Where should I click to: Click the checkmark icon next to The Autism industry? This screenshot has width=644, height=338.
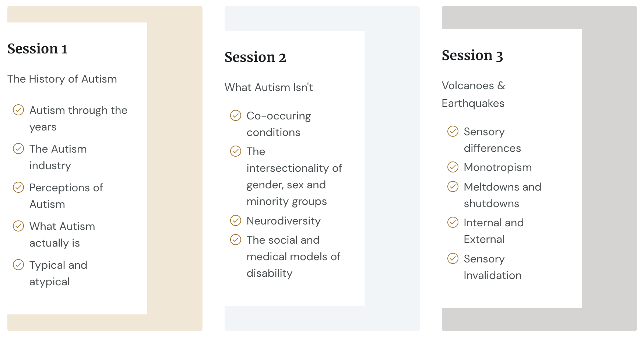[x=18, y=149]
